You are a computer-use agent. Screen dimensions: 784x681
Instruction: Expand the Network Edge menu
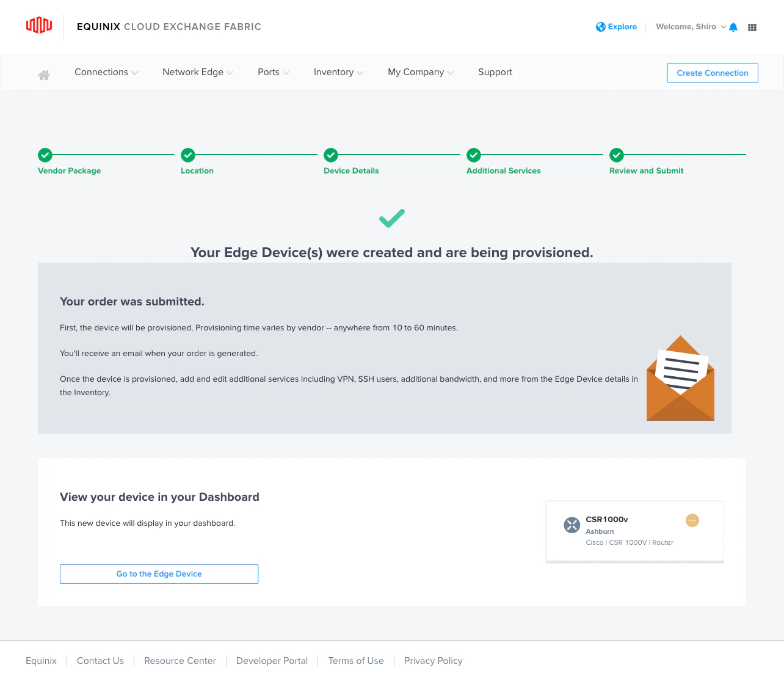pyautogui.click(x=198, y=72)
